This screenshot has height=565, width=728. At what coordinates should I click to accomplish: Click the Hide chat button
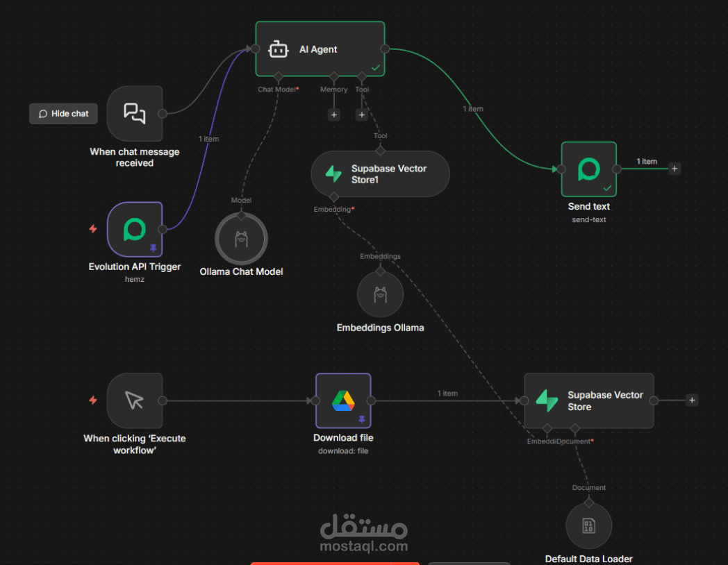(64, 114)
